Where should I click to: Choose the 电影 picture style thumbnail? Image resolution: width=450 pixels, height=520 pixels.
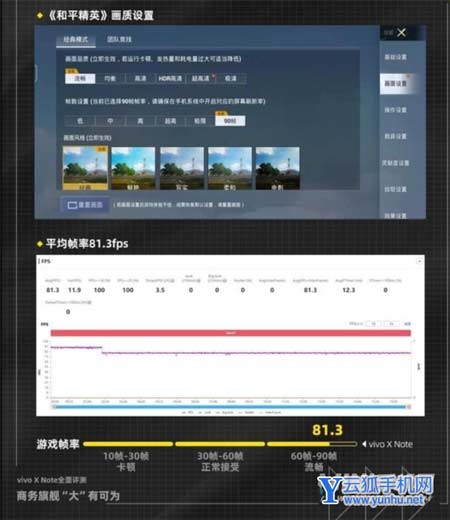[277, 168]
